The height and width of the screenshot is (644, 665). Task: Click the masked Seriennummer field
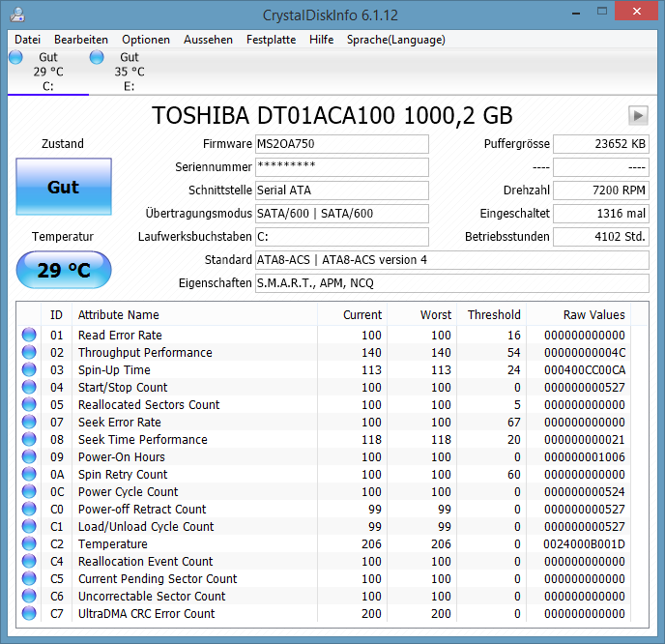pos(342,167)
